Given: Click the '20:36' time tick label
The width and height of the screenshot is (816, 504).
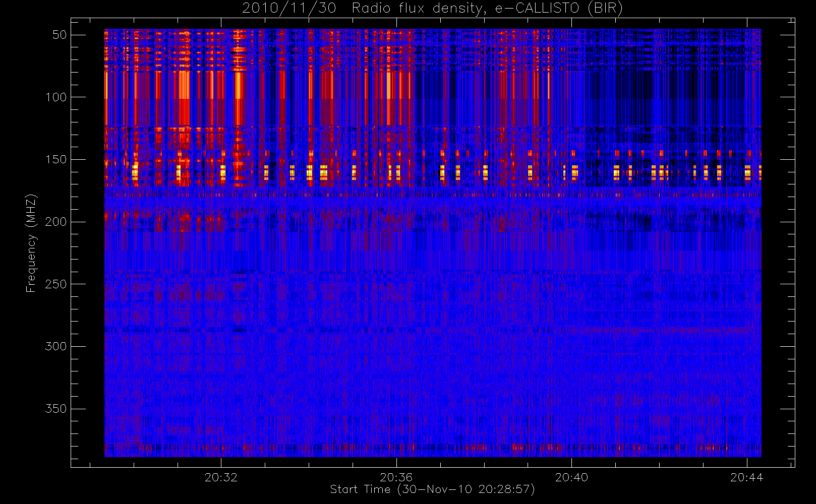Looking at the screenshot, I should point(396,477).
